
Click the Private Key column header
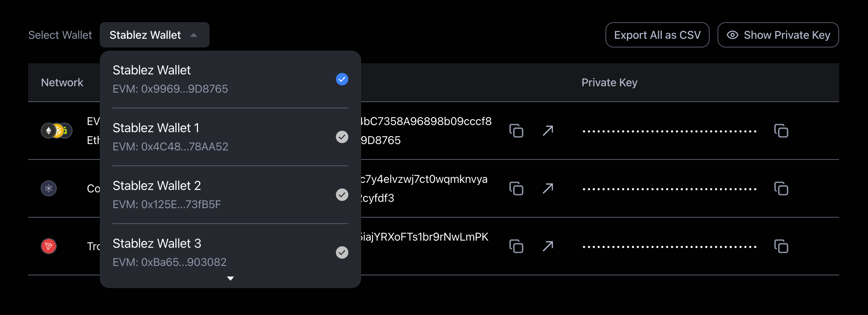click(x=609, y=82)
